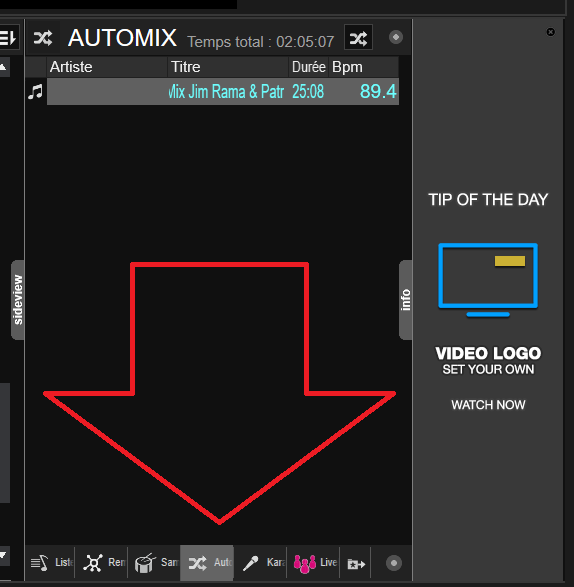Expand the sideview vertical panel handle

point(18,300)
